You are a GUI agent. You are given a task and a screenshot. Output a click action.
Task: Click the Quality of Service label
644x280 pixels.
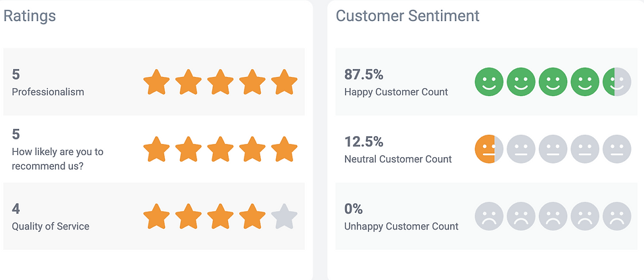(x=51, y=226)
